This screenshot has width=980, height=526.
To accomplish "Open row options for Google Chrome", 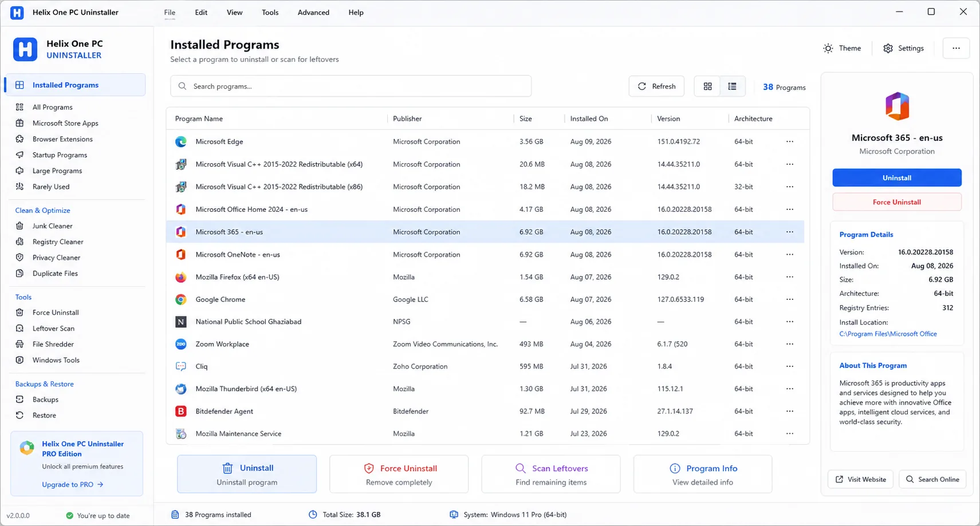I will point(790,299).
